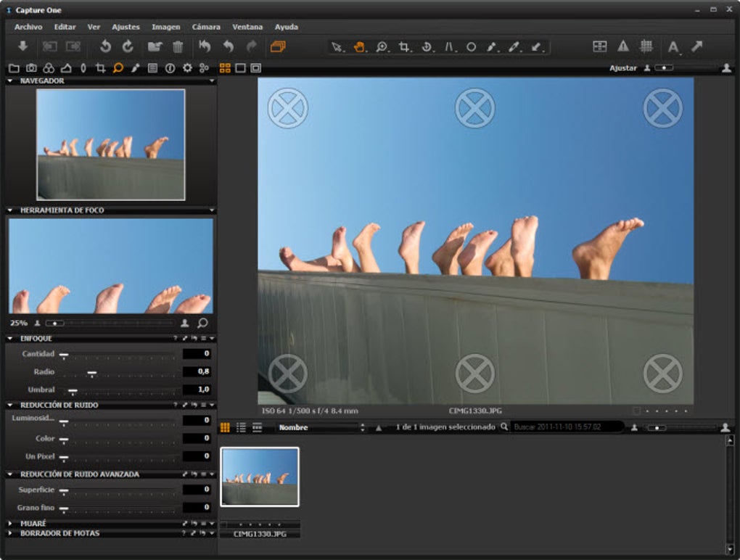This screenshot has width=740, height=560.
Task: Click the trash icon to delete image
Action: click(x=178, y=47)
